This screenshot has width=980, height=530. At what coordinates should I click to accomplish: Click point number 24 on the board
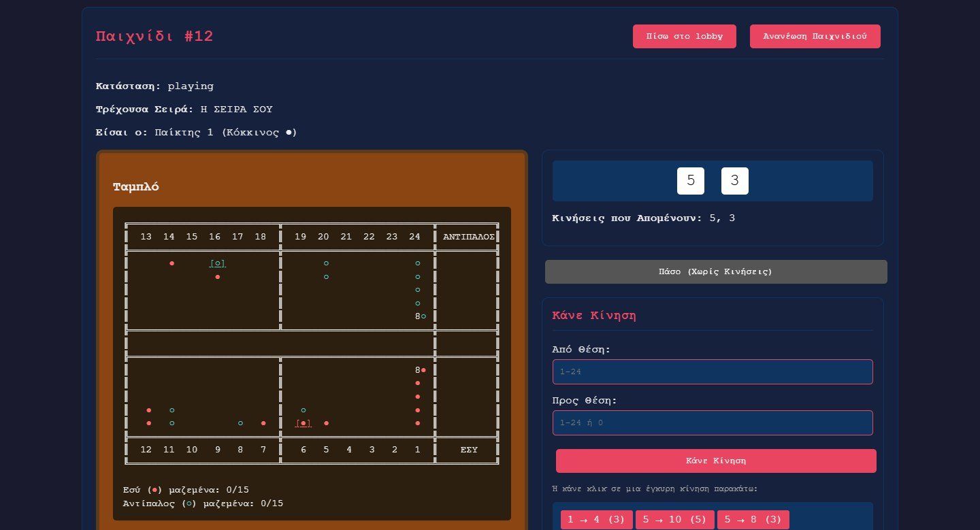(415, 237)
